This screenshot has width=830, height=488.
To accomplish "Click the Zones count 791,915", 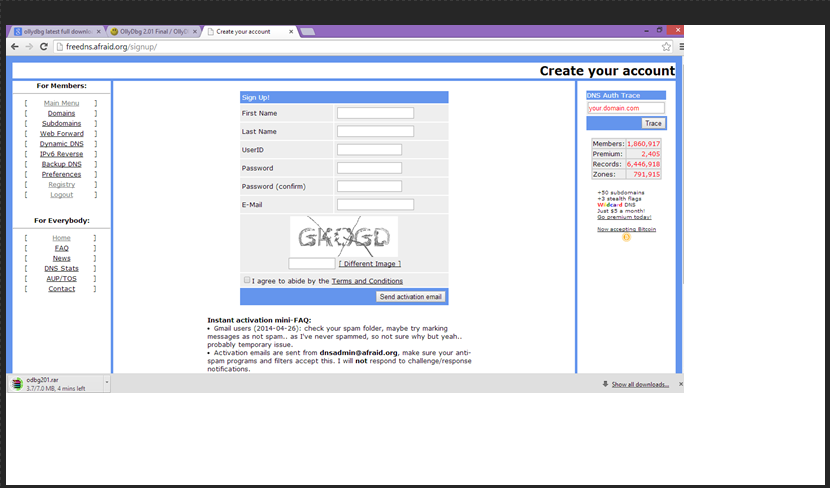I will coord(646,174).
